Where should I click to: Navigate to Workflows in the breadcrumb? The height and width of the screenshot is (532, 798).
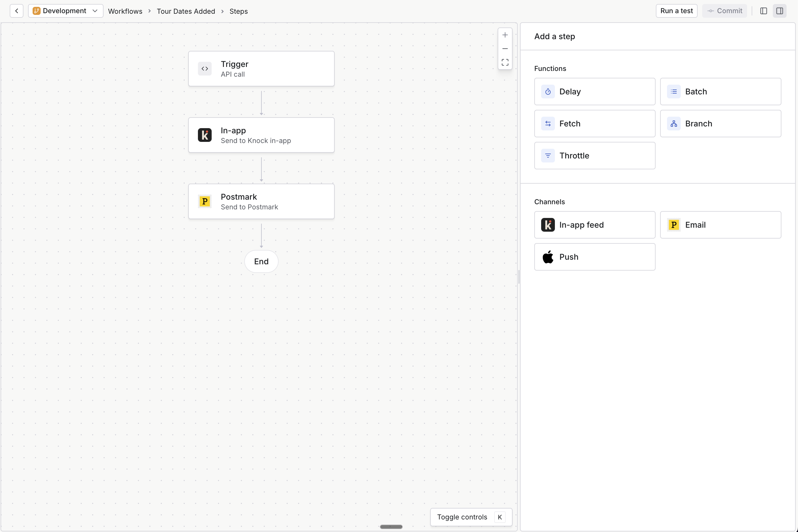click(125, 11)
